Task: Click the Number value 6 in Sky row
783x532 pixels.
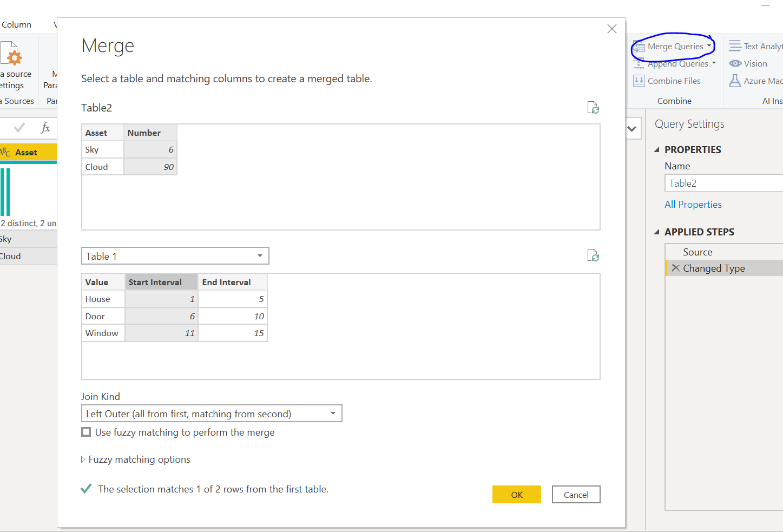Action: pos(150,150)
